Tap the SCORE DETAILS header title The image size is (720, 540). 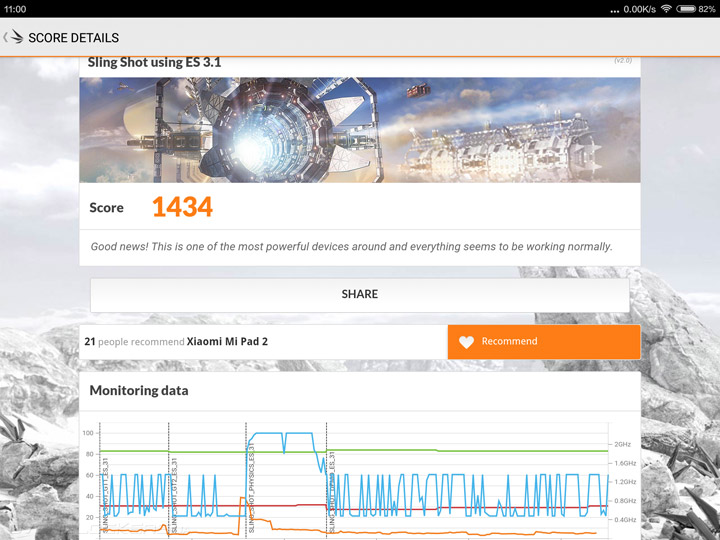73,38
